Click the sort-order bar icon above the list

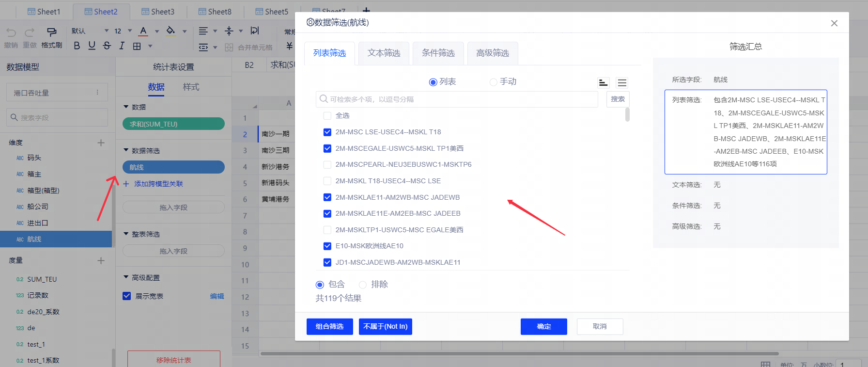click(x=603, y=82)
